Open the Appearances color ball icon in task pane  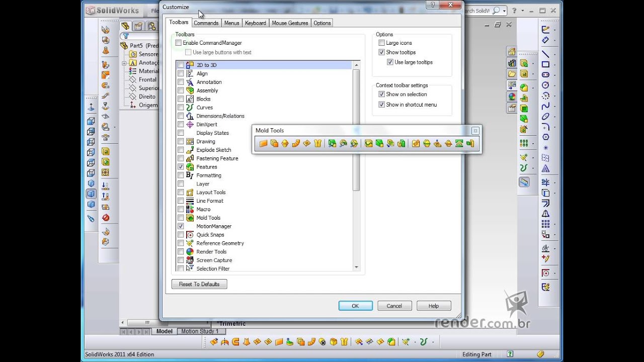[x=512, y=97]
